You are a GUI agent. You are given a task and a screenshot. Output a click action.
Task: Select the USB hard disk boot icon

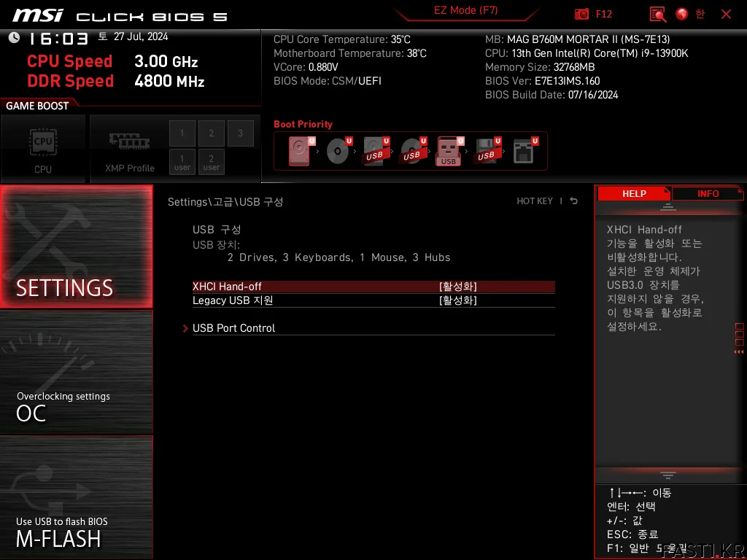coord(376,150)
